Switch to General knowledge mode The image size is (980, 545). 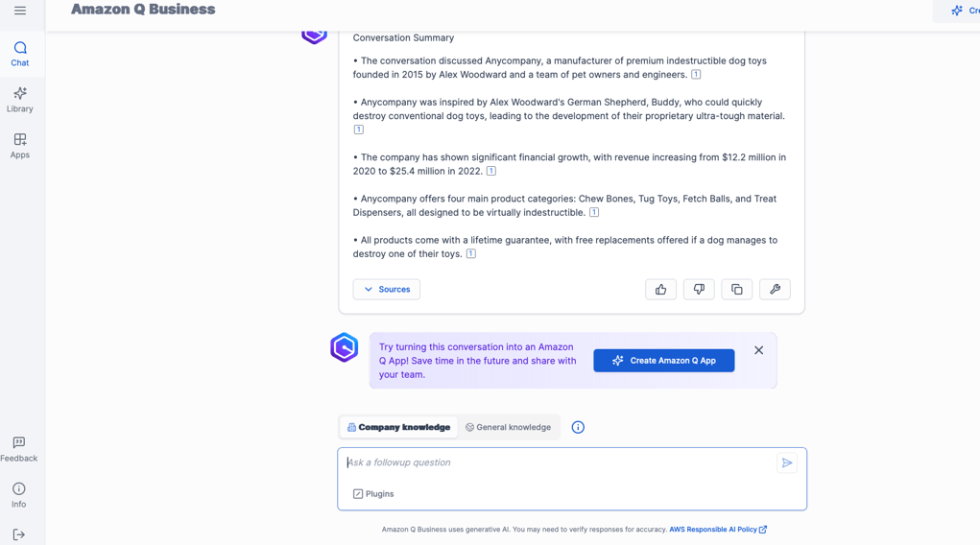coord(508,428)
